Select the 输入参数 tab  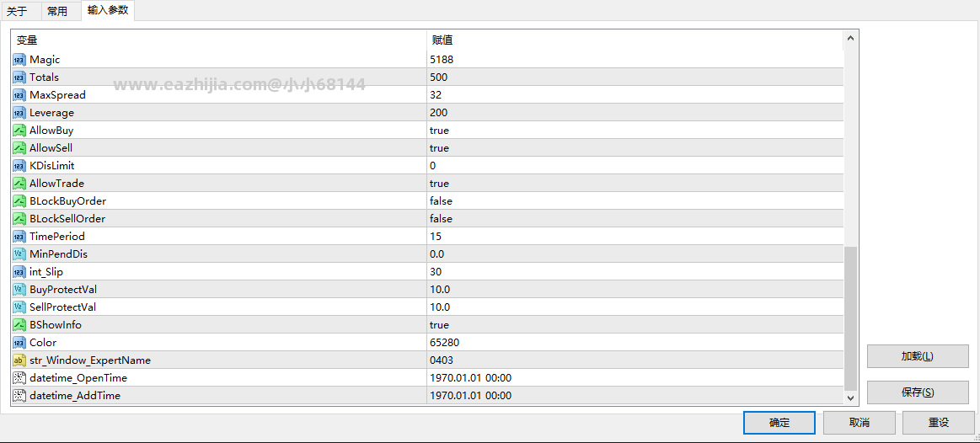108,10
